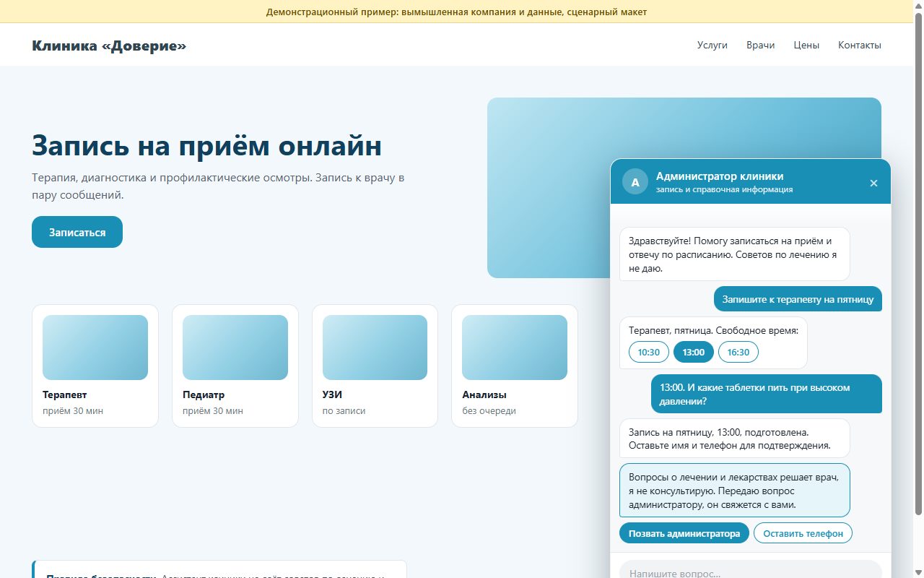Screen dimensions: 924x578
Task: Open the Услуги navigation link
Action: point(712,45)
